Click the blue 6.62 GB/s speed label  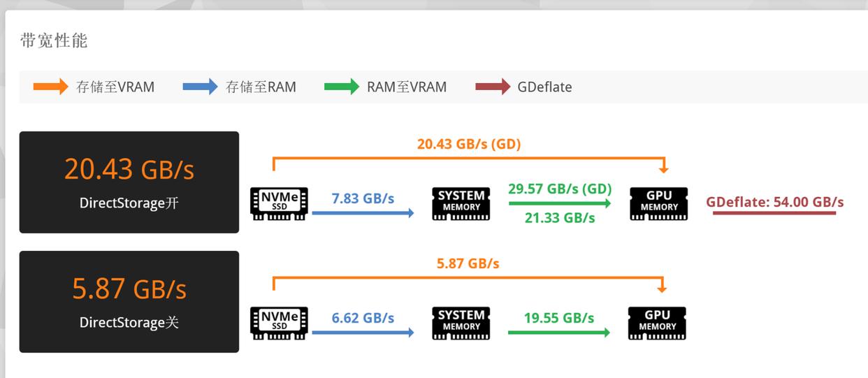tap(363, 318)
